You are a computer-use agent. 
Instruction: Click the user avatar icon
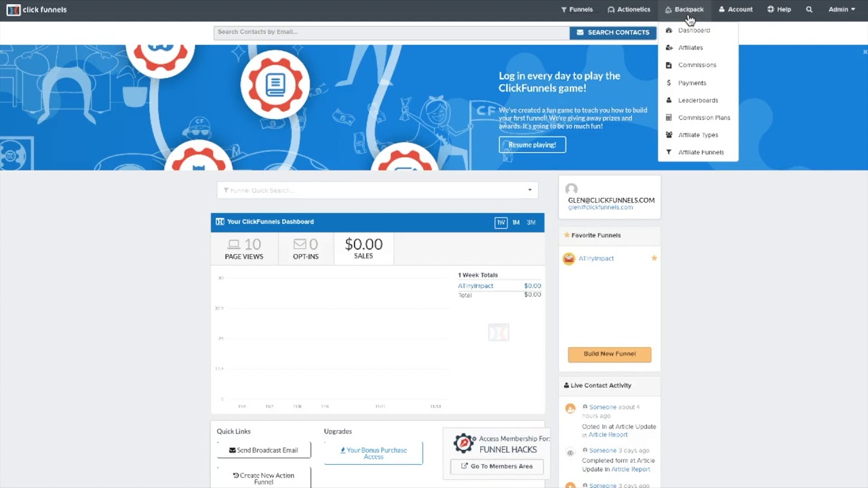pyautogui.click(x=571, y=189)
